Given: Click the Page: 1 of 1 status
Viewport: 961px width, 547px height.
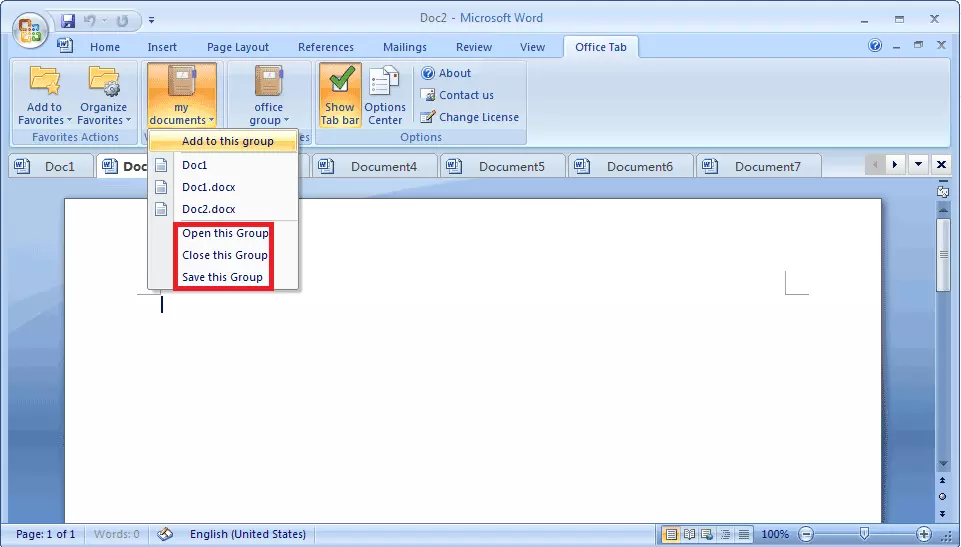Looking at the screenshot, I should click(x=45, y=534).
